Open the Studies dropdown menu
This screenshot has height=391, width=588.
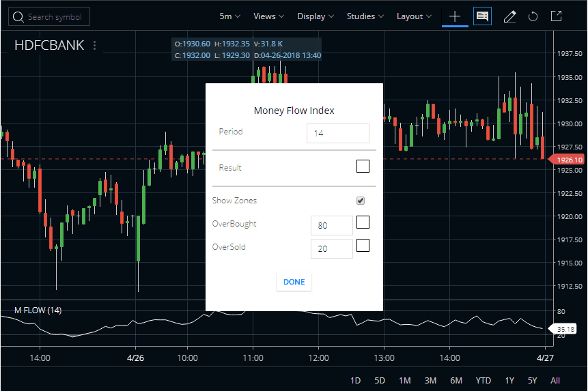pos(365,16)
